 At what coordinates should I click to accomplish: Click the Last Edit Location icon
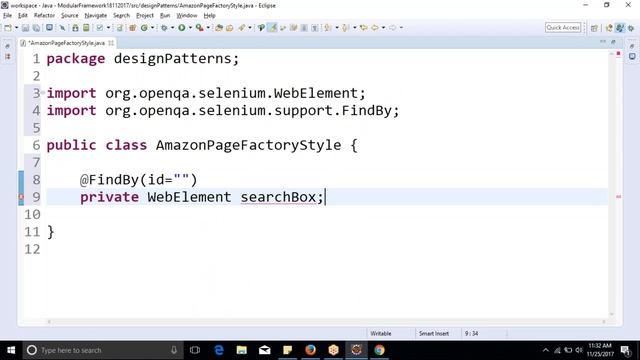363,28
